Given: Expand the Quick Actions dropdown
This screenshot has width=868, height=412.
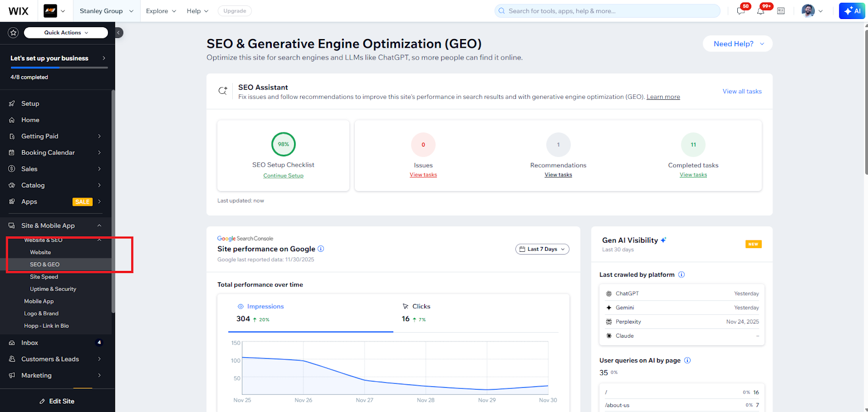Looking at the screenshot, I should coord(66,33).
